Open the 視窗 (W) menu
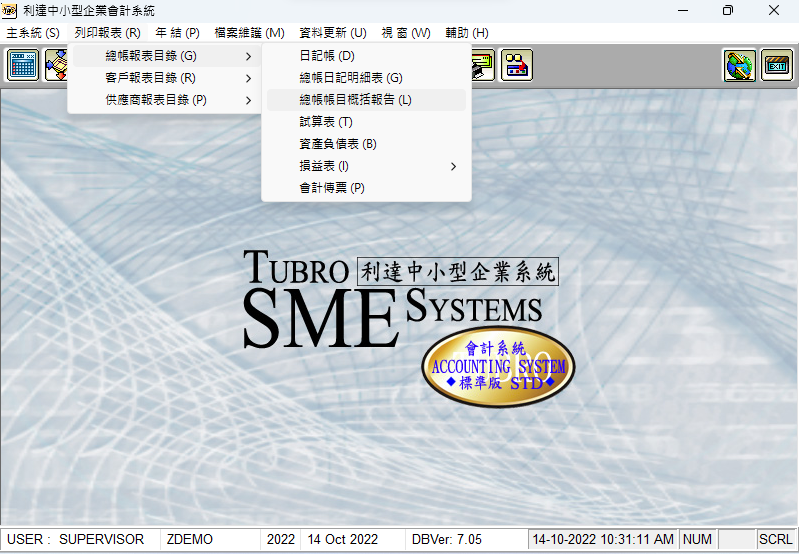Screen dimensions: 799x554 [x=406, y=33]
